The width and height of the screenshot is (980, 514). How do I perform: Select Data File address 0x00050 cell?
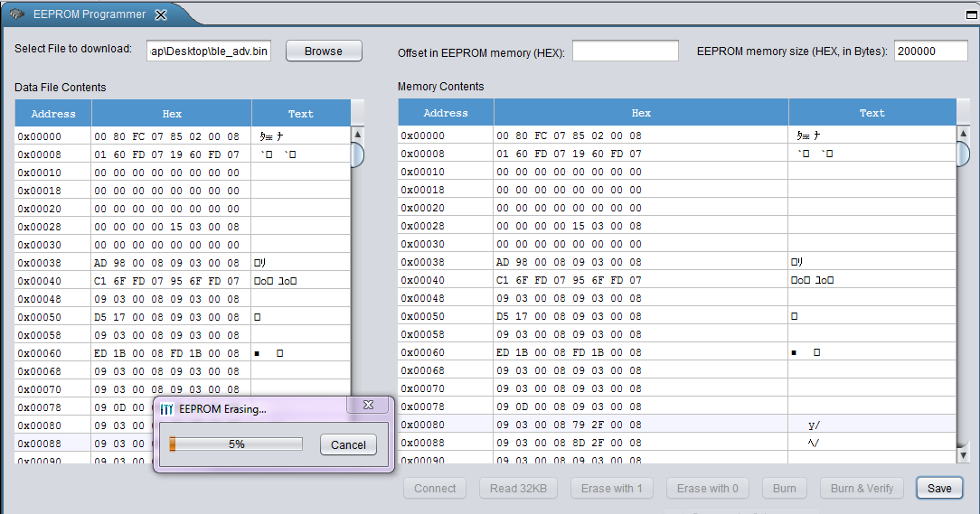click(53, 317)
